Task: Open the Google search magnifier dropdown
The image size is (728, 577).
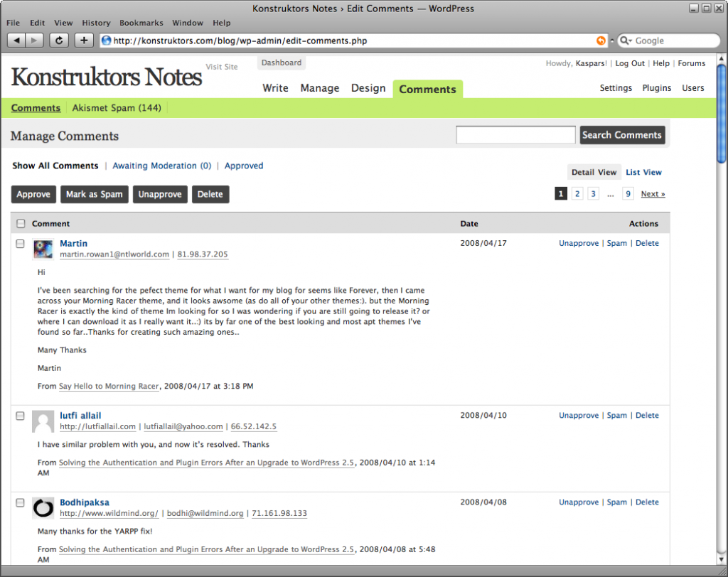Action: pos(626,41)
